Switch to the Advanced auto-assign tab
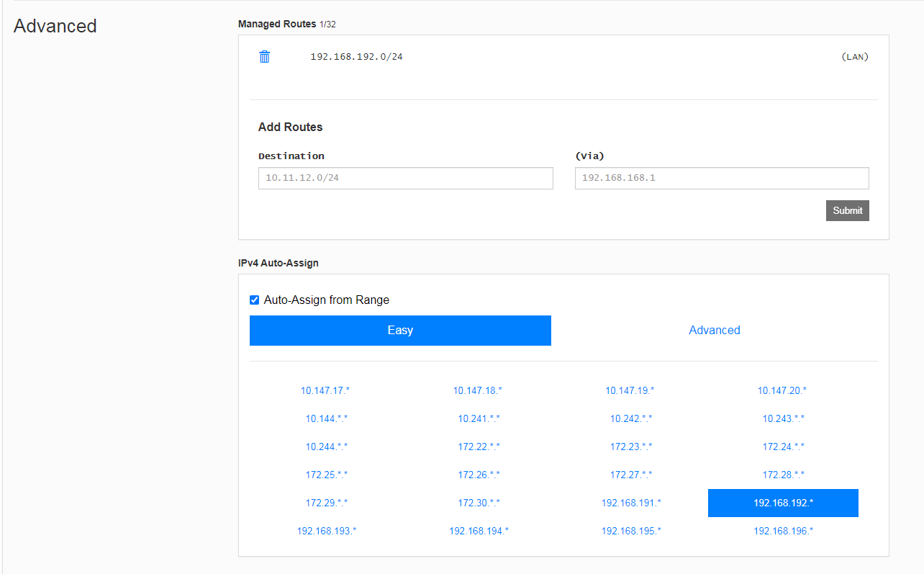Viewport: 924px width, 574px height. pyautogui.click(x=714, y=331)
